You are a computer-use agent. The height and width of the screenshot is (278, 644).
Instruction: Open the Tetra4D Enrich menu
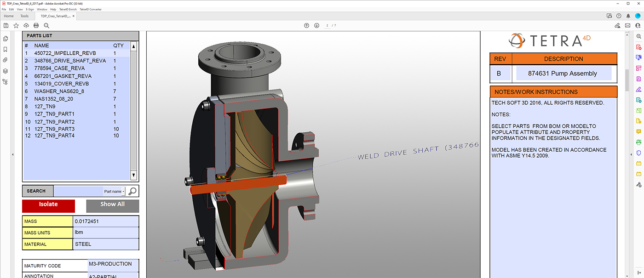[x=68, y=9]
